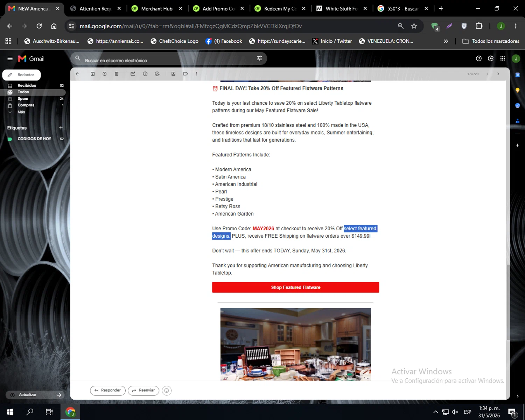Open Google Tasks side panel

[x=518, y=105]
